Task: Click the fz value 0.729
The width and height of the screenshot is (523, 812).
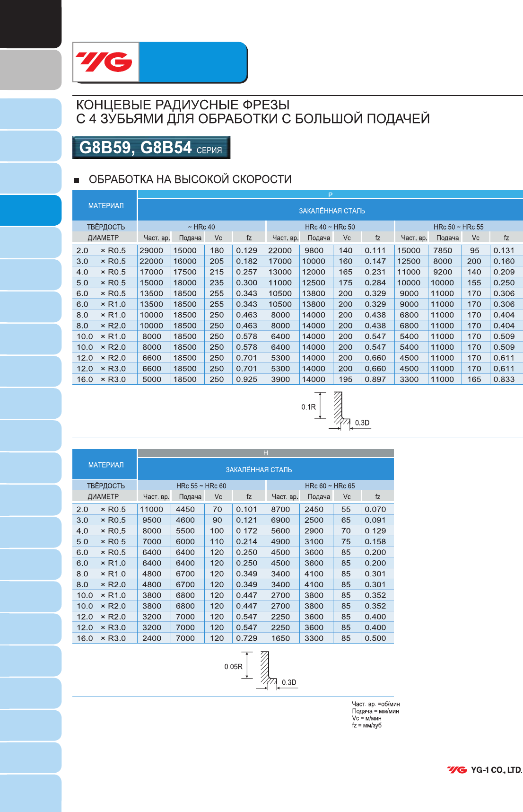Action: click(x=247, y=638)
